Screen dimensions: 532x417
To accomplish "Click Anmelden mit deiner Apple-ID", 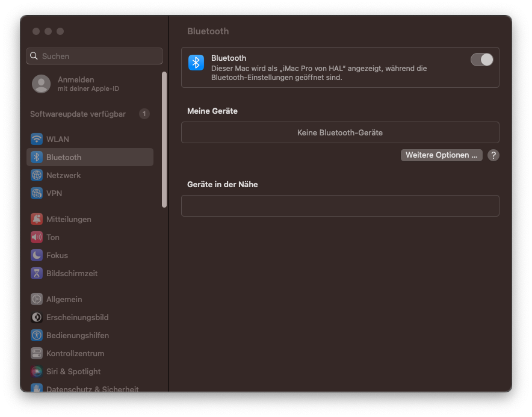I will 90,84.
